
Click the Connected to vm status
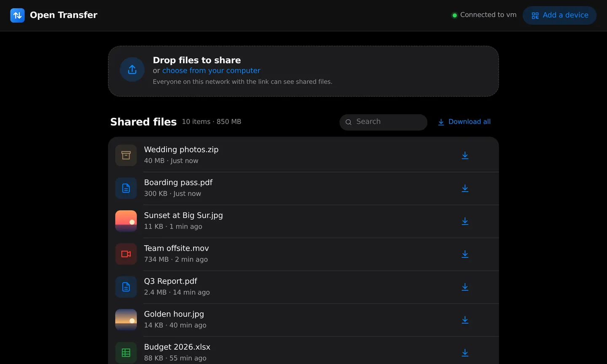pyautogui.click(x=484, y=15)
